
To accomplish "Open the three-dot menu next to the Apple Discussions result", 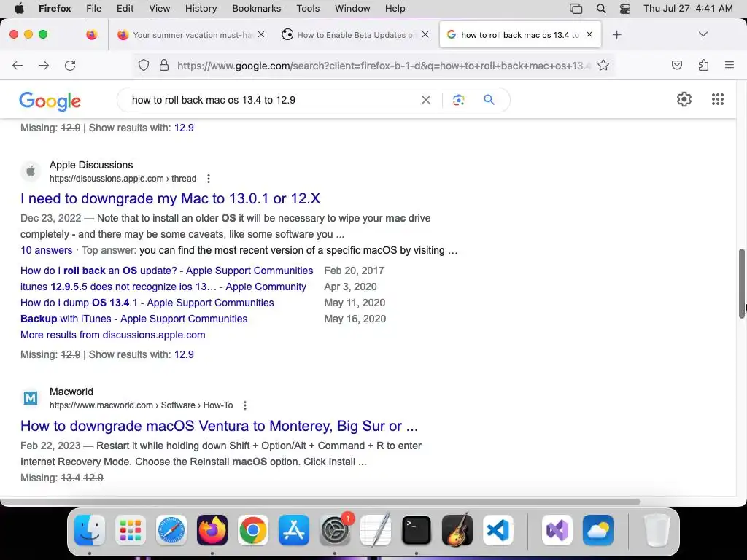I will point(208,179).
